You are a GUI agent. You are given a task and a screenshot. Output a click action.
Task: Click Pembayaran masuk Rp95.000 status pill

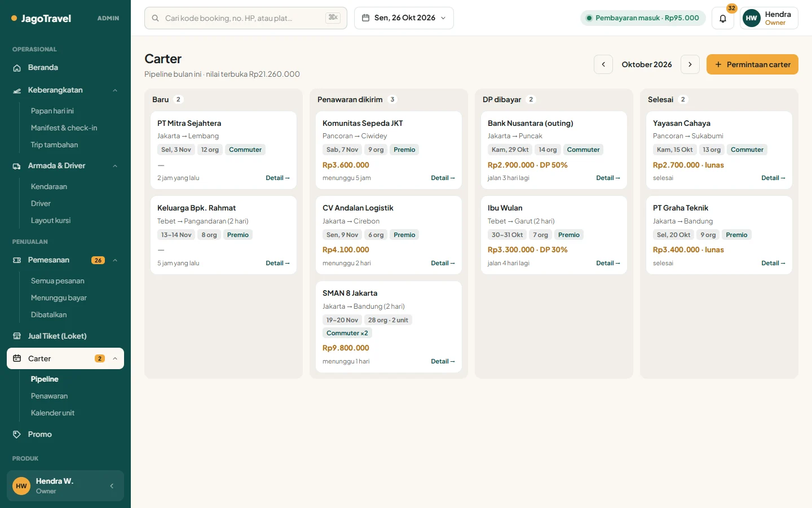coord(643,18)
